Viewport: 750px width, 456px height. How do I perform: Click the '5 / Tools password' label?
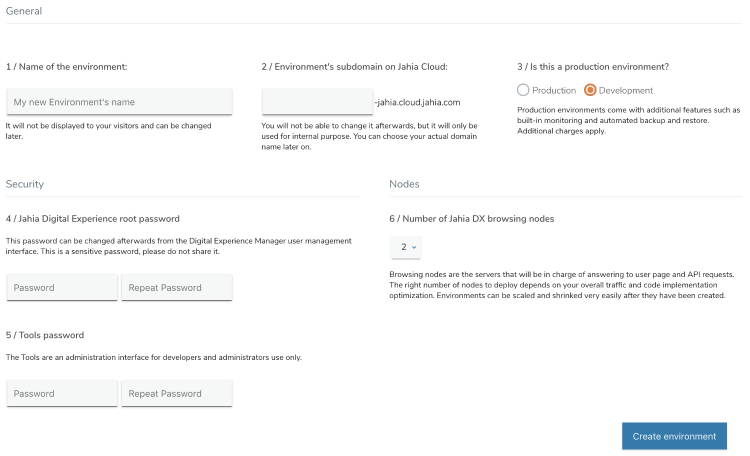(x=45, y=335)
